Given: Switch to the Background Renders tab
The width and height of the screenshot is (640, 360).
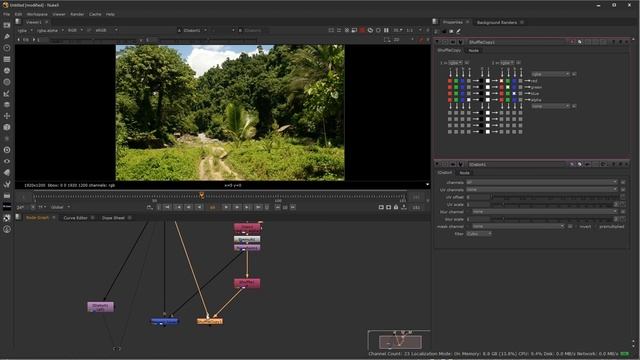Looking at the screenshot, I should (x=497, y=22).
